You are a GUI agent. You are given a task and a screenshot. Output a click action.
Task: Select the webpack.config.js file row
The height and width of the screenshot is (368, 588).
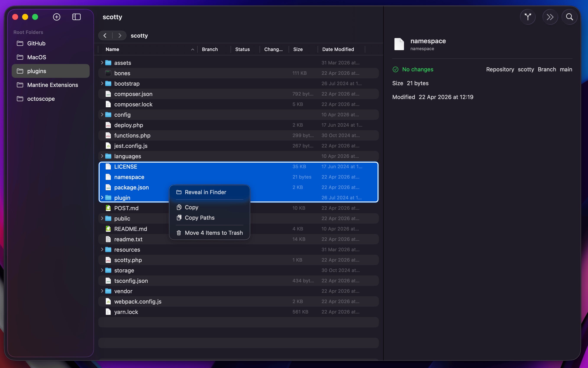tap(138, 301)
